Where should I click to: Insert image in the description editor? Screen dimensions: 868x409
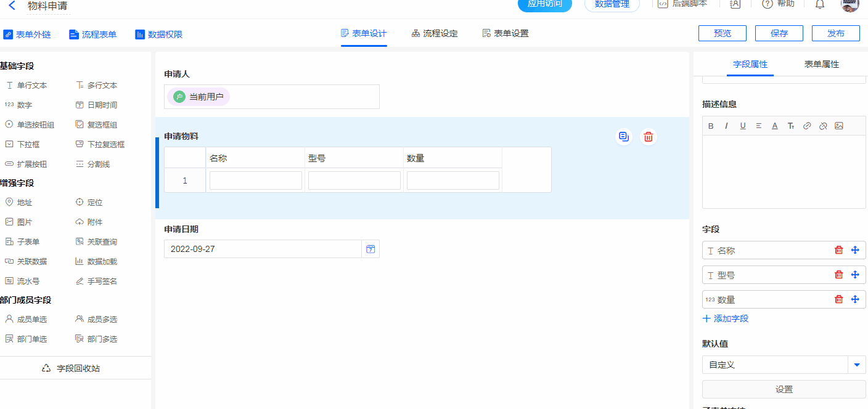pyautogui.click(x=839, y=126)
